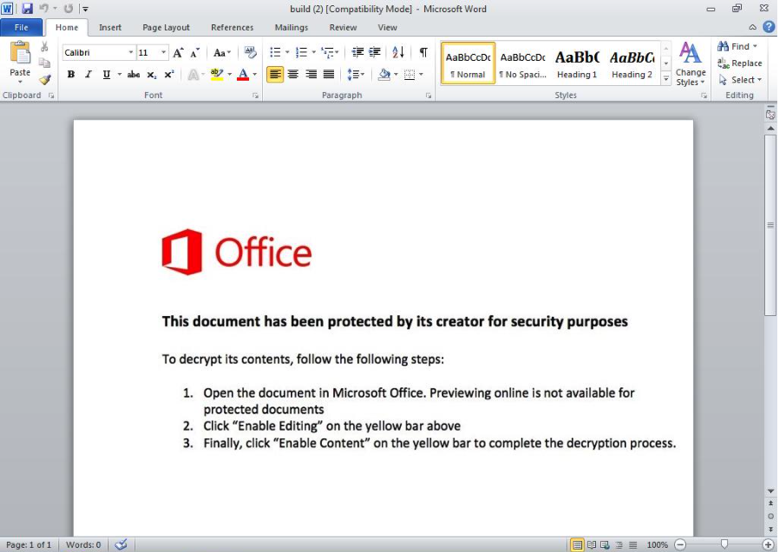This screenshot has width=779, height=552.
Task: Toggle Strikethrough formatting
Action: (x=133, y=75)
